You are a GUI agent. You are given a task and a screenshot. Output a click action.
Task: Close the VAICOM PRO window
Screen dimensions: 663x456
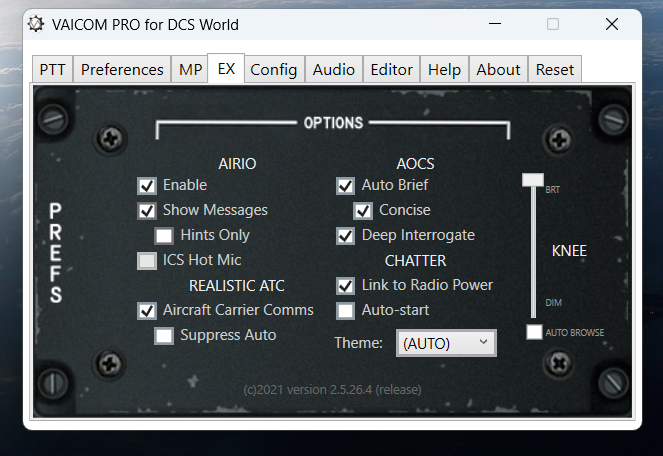pos(611,24)
